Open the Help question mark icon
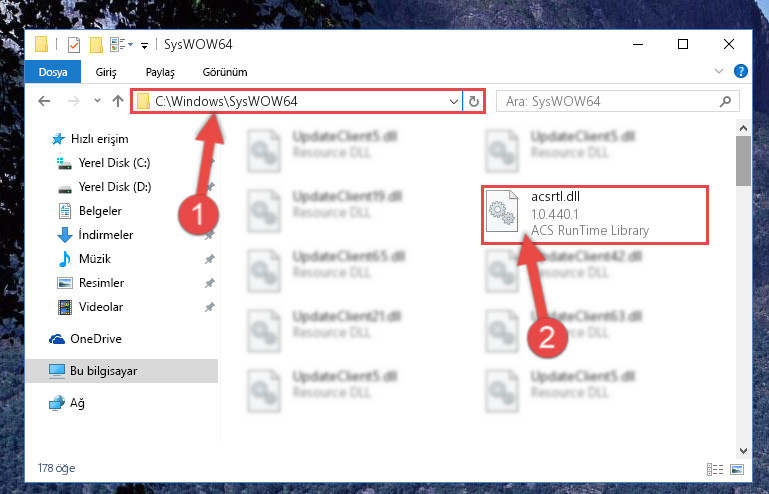769x494 pixels. click(x=741, y=72)
